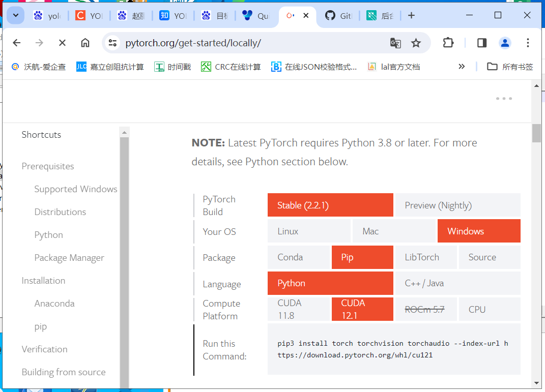Toggle the browser side panel
This screenshot has height=392, width=545.
click(482, 43)
